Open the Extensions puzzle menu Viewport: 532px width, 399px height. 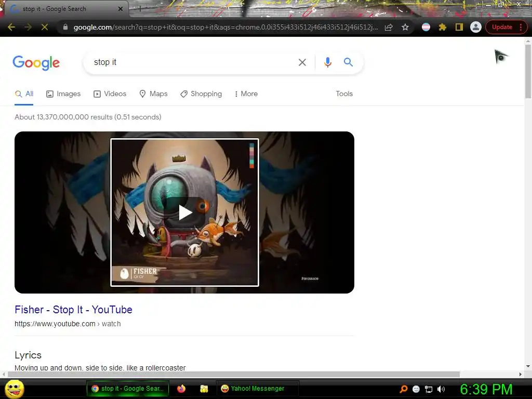(443, 27)
